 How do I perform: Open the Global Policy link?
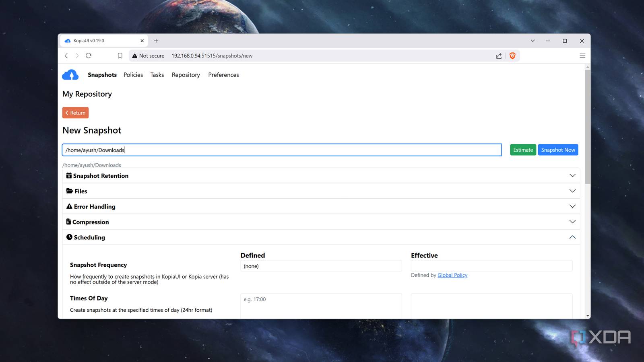click(x=452, y=275)
